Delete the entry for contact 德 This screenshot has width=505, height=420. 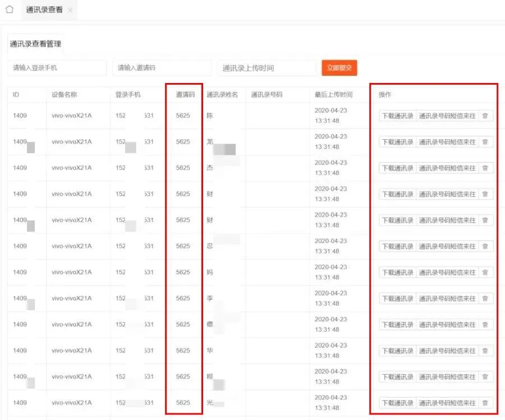[x=485, y=325]
